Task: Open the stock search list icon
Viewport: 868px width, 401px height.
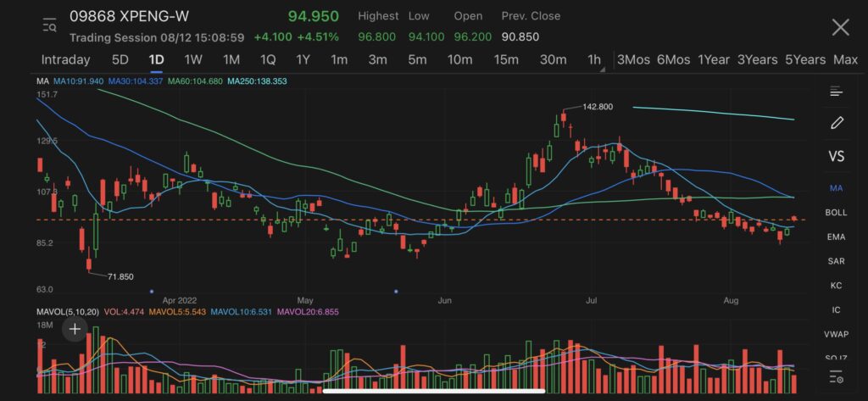Action: coord(49,25)
